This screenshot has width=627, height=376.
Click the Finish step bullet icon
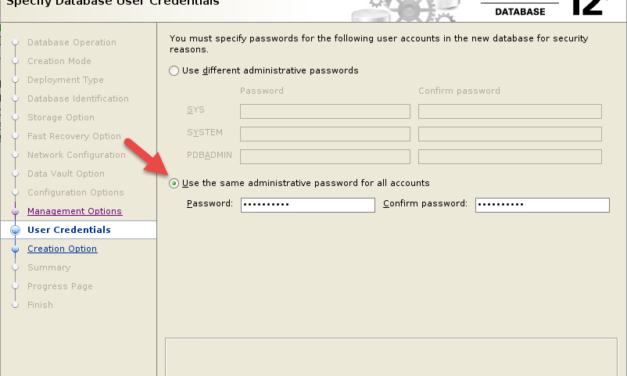point(15,305)
